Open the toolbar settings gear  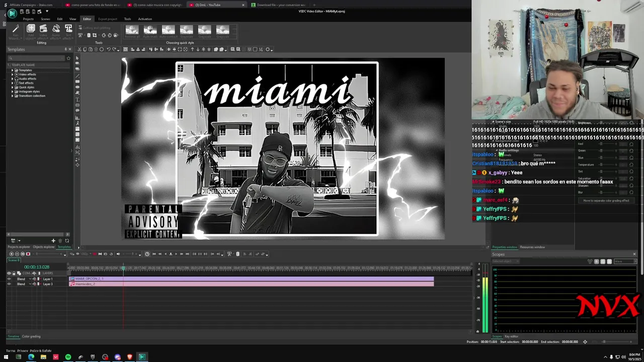pyautogui.click(x=267, y=49)
